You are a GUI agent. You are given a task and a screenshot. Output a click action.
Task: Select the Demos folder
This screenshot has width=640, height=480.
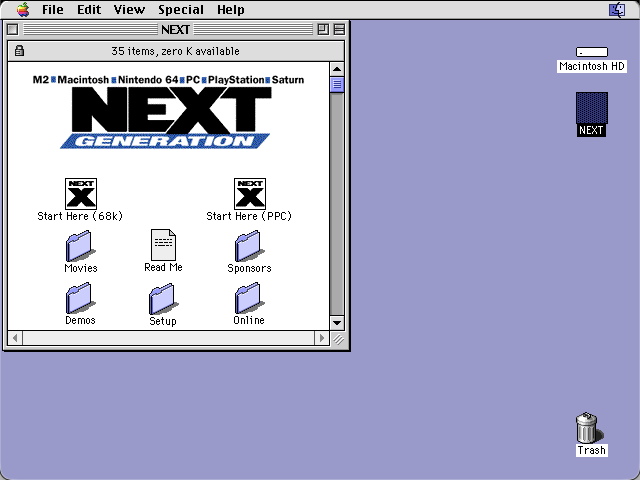[x=80, y=298]
